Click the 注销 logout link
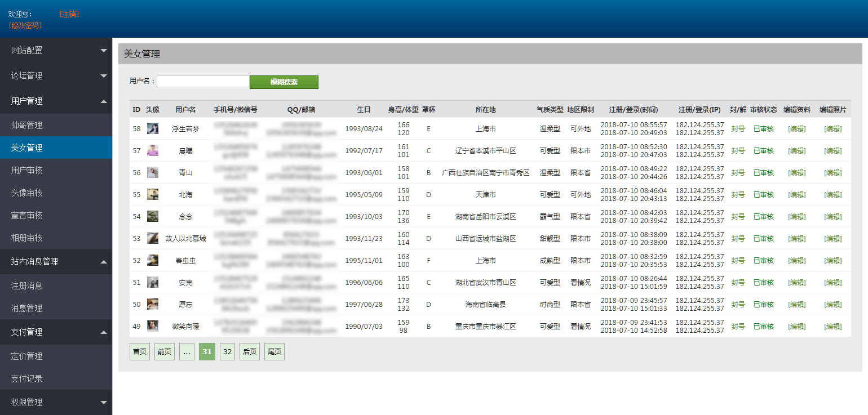 point(69,14)
